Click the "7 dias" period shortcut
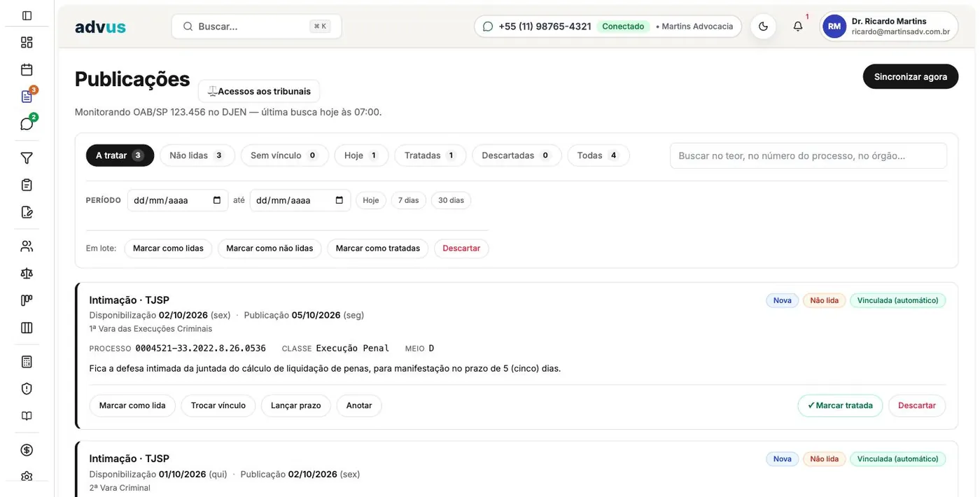 click(409, 200)
